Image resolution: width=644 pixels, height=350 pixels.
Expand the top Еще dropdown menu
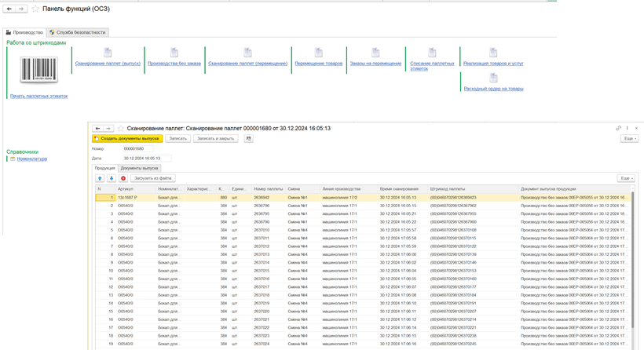(628, 139)
